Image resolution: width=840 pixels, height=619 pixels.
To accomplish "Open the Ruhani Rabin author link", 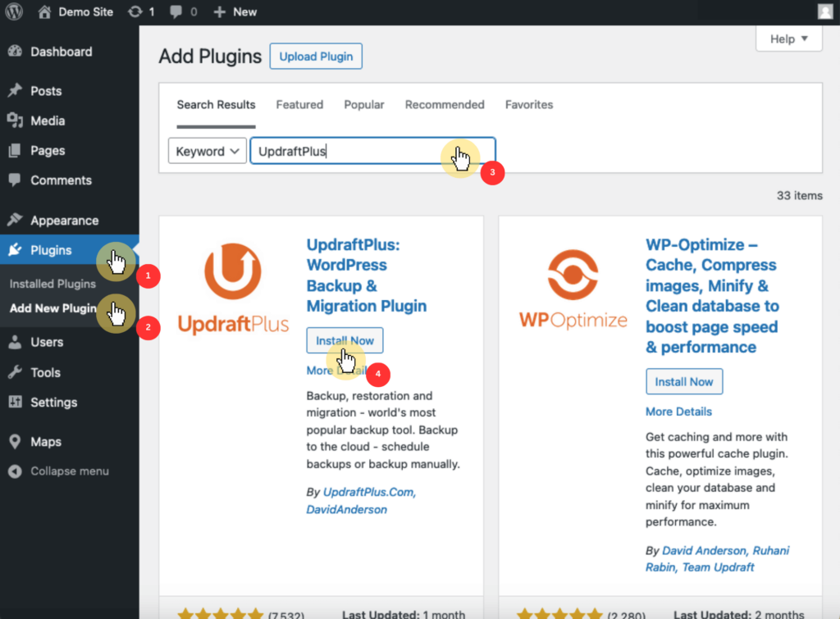I will click(717, 559).
